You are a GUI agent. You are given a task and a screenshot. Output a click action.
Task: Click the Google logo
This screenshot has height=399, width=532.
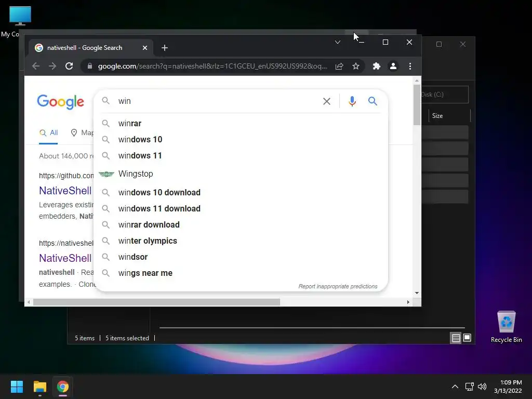tap(60, 102)
